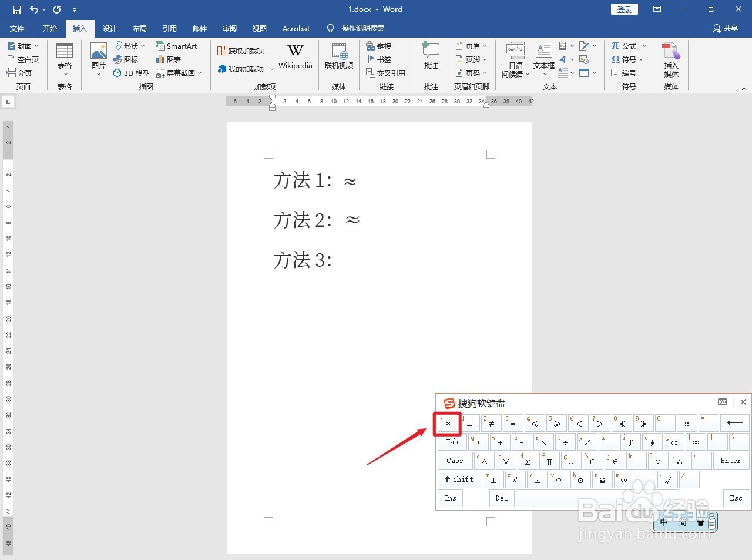Insert WordArt (艺术字 A icon)

pos(563,59)
